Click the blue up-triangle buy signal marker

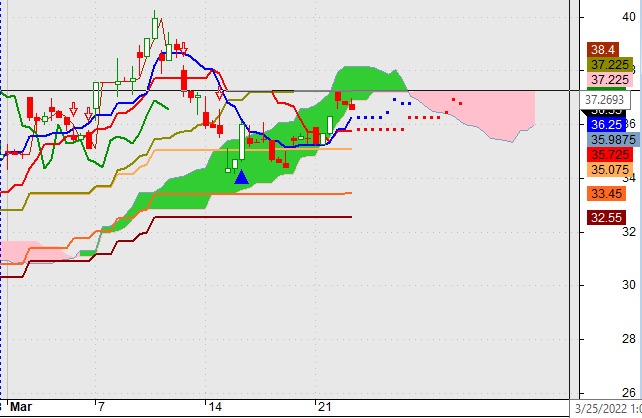[x=241, y=176]
